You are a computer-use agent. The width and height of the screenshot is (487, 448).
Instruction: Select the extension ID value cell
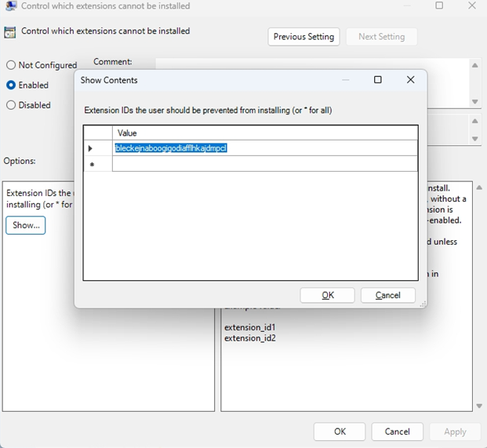coord(265,148)
